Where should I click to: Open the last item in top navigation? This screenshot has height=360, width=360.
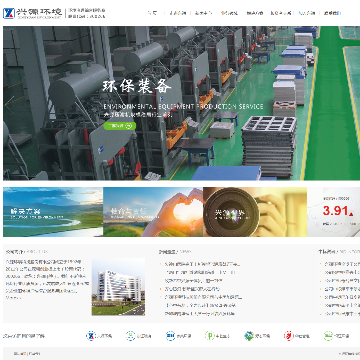[332, 13]
